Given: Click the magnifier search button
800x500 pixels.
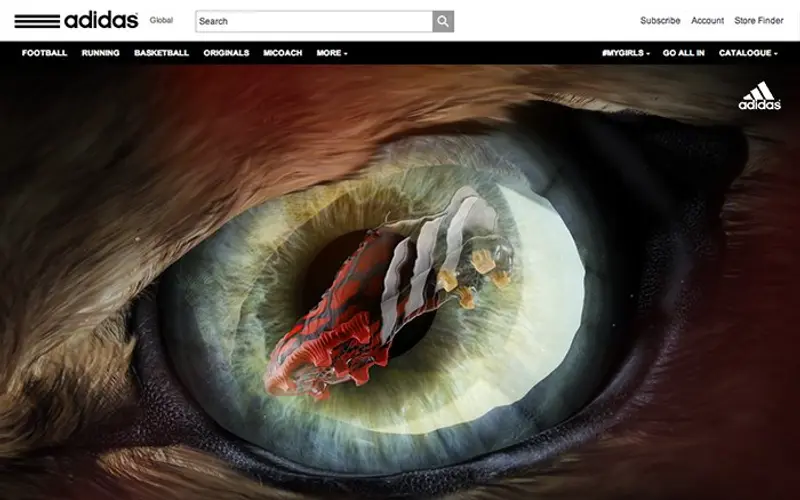Looking at the screenshot, I should (443, 21).
